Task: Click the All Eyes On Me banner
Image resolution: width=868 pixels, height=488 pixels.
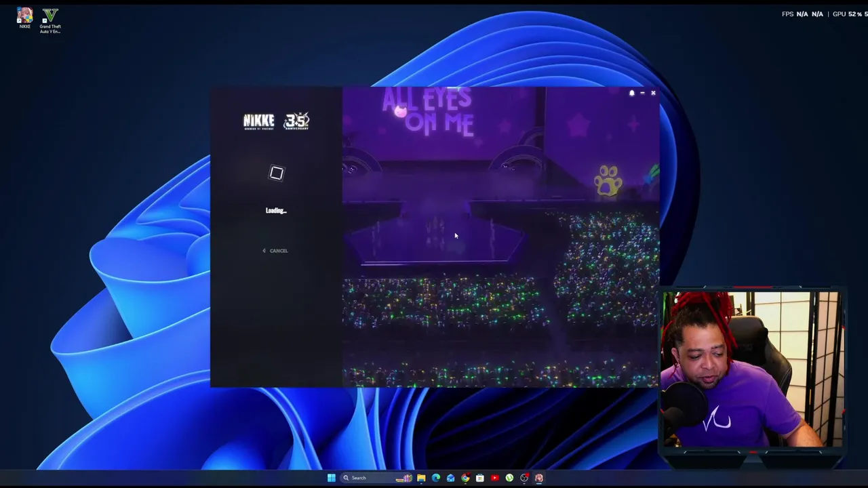Action: point(427,112)
